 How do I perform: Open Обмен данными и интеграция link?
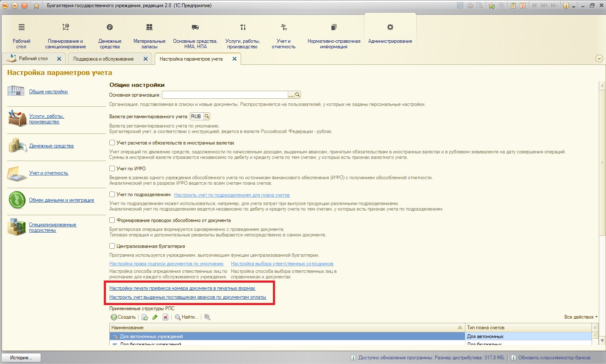pos(61,200)
